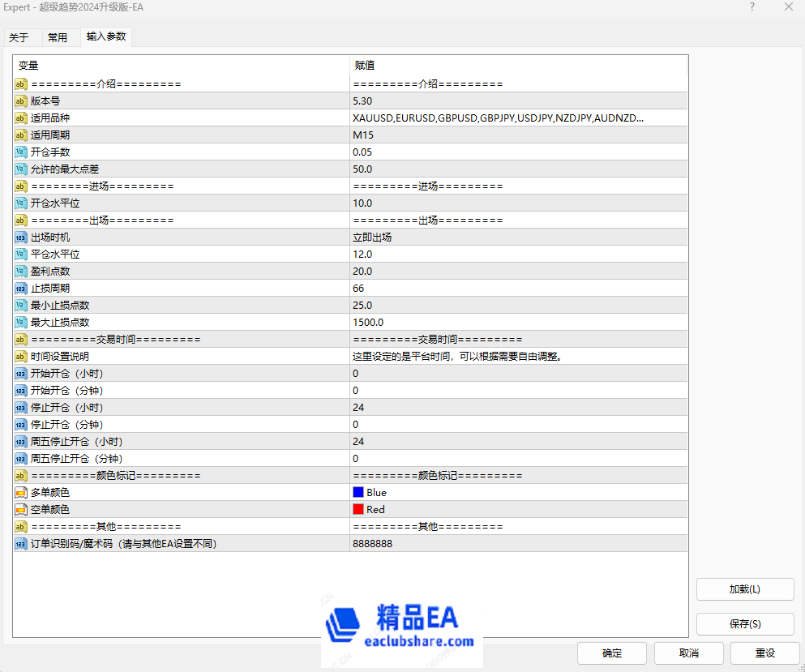Click the 加载(L) button
805x672 pixels.
tap(745, 589)
